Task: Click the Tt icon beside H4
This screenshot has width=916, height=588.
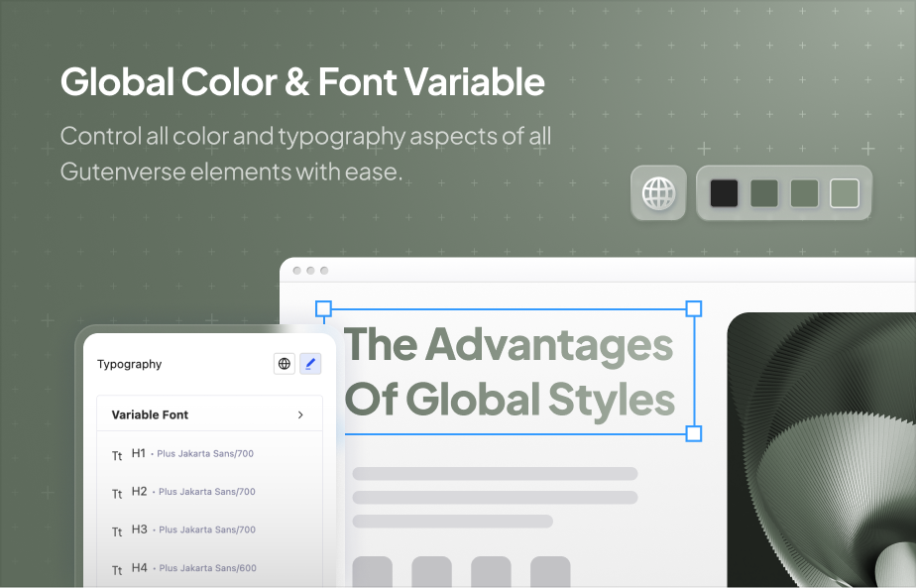Action: 117,570
